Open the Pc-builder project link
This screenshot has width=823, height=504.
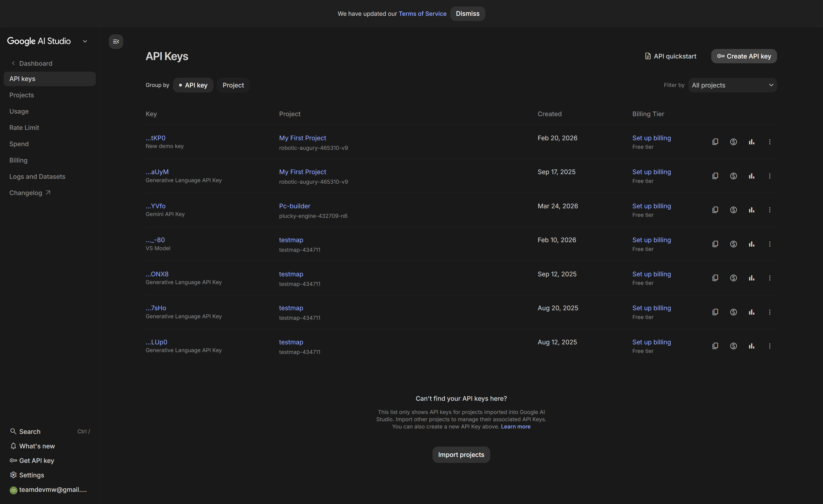click(x=295, y=206)
